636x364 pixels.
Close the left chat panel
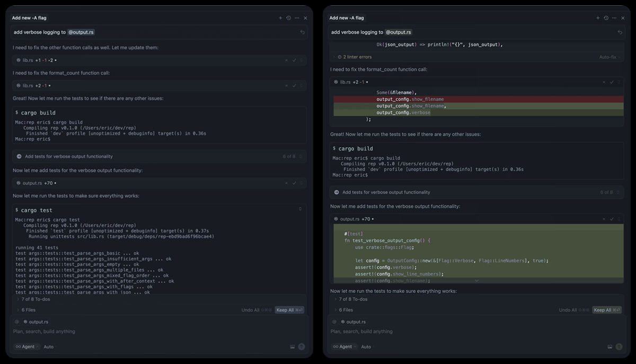point(305,18)
